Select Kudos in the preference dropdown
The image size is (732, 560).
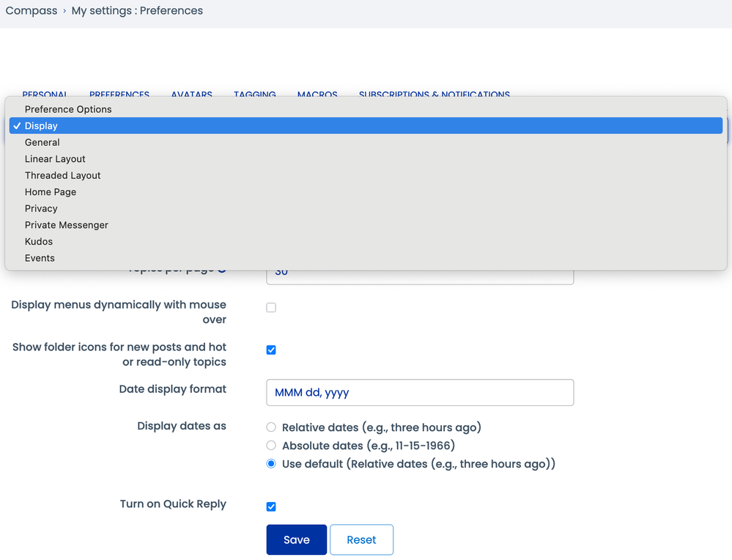[x=39, y=241]
